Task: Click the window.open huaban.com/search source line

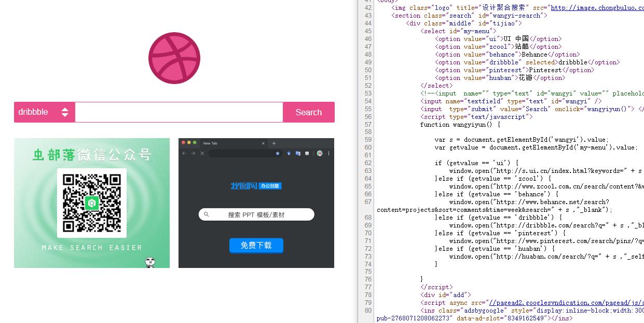Action: tap(546, 257)
